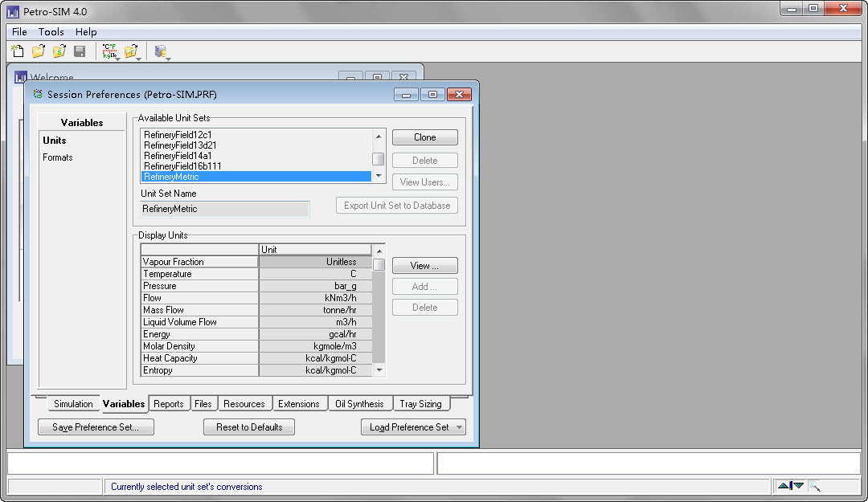Select the RefineryField12c1 unit set

pyautogui.click(x=256, y=135)
